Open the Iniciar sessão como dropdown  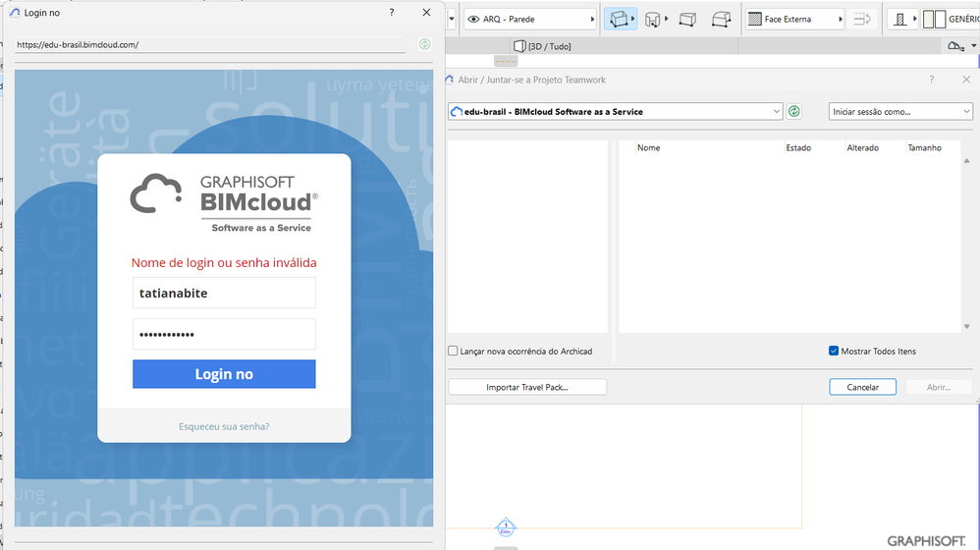coord(900,111)
